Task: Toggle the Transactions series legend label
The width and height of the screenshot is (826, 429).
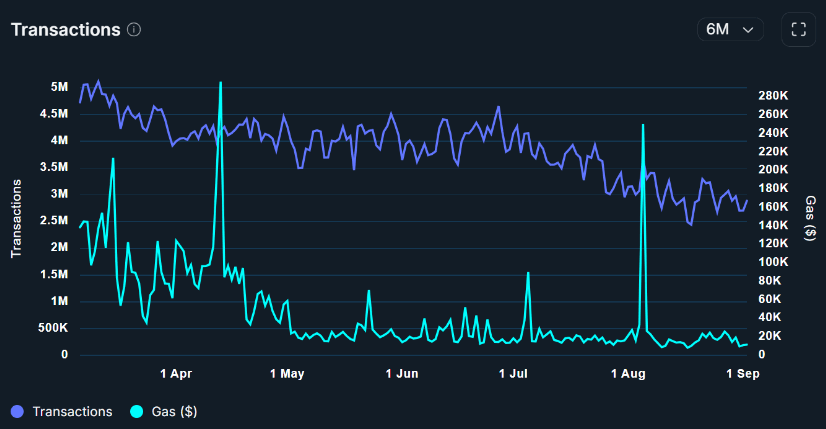Action: tap(72, 411)
